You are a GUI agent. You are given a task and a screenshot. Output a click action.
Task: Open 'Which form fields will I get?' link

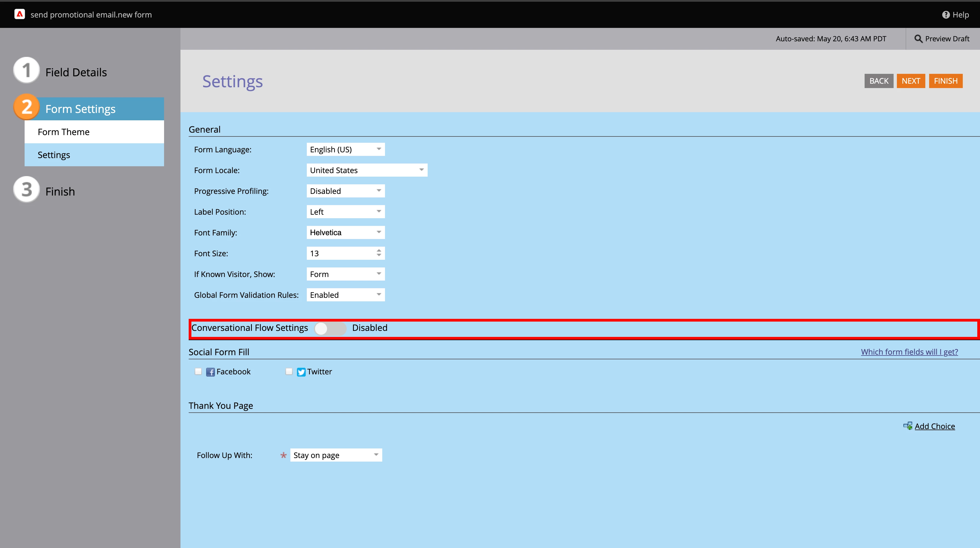pyautogui.click(x=909, y=352)
